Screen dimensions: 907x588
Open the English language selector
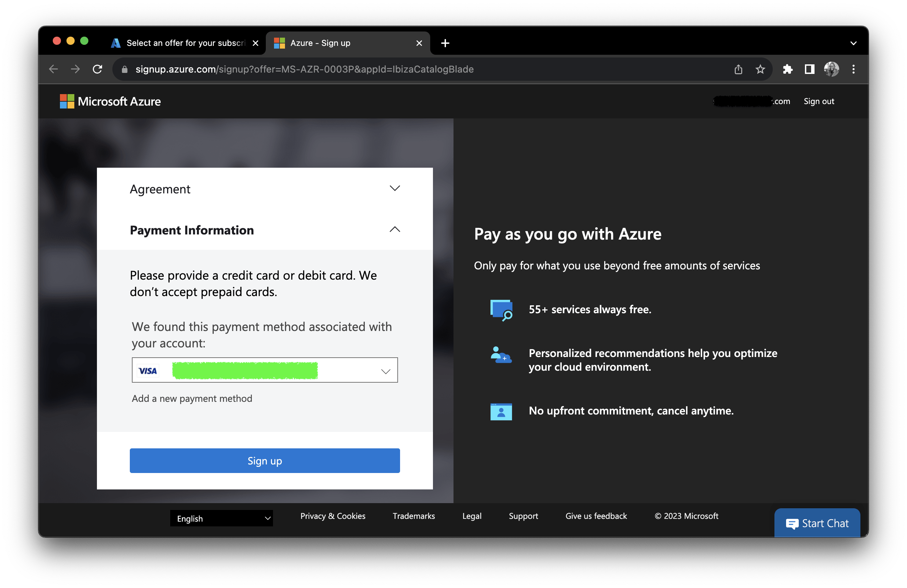click(221, 518)
